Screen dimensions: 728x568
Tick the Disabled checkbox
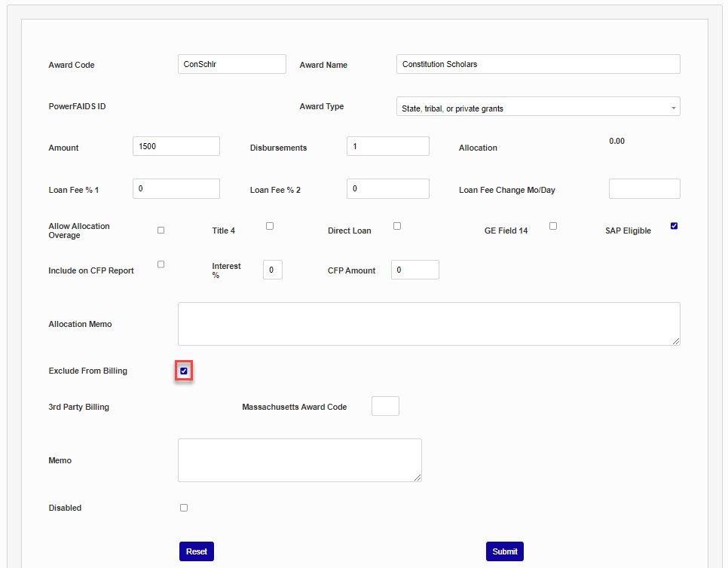(x=184, y=508)
